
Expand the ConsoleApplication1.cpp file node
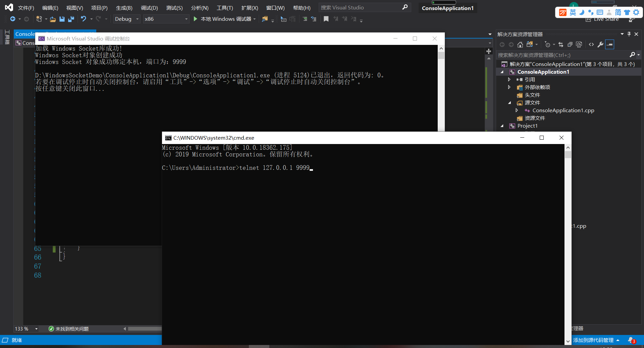pyautogui.click(x=517, y=111)
